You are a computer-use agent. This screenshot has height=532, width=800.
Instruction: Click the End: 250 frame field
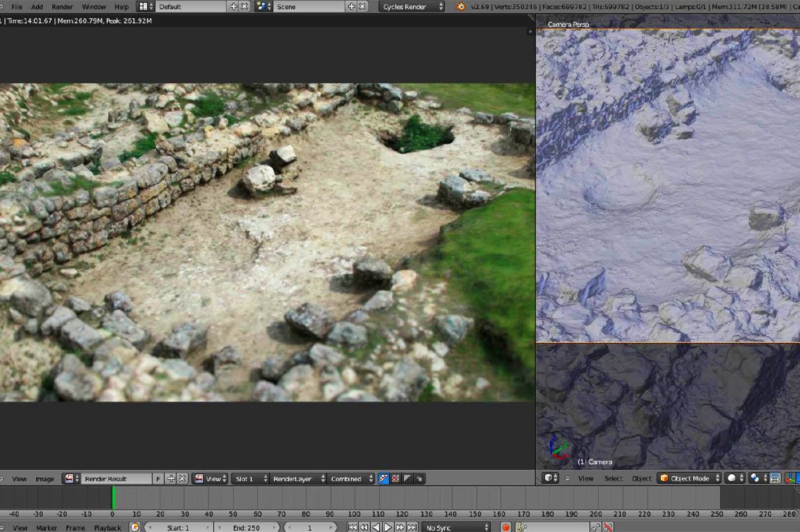(x=246, y=527)
